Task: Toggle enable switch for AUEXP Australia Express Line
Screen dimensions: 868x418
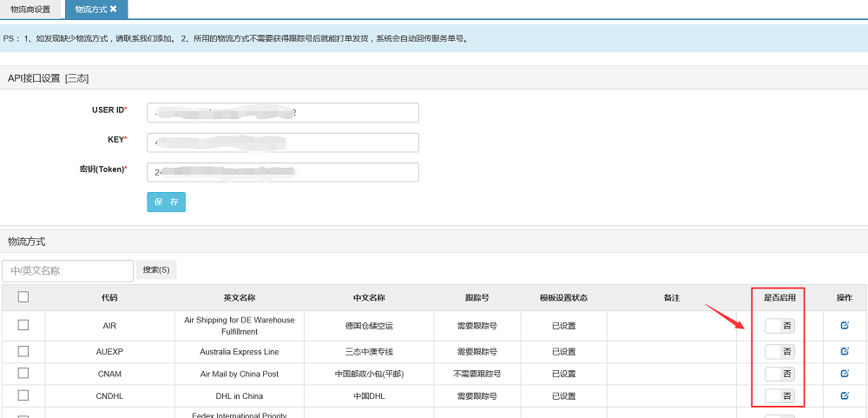Action: [779, 351]
